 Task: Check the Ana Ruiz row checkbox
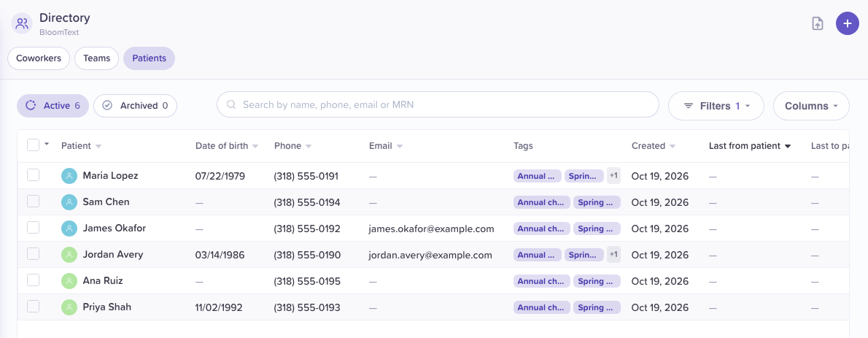(x=34, y=280)
